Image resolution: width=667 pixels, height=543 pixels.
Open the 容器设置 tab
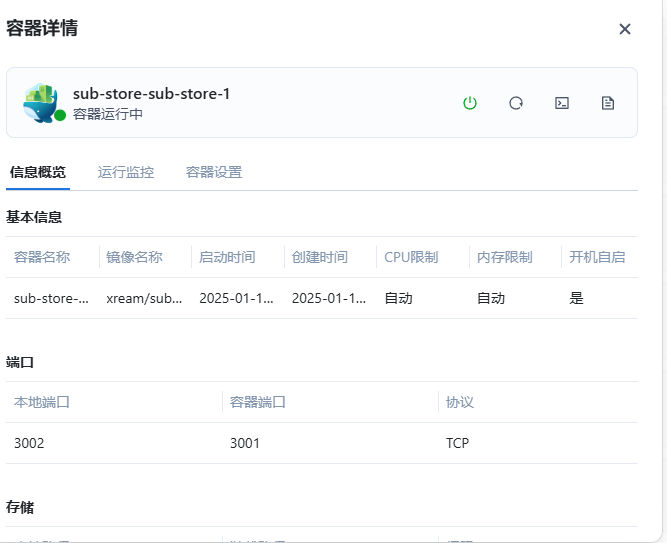[214, 172]
